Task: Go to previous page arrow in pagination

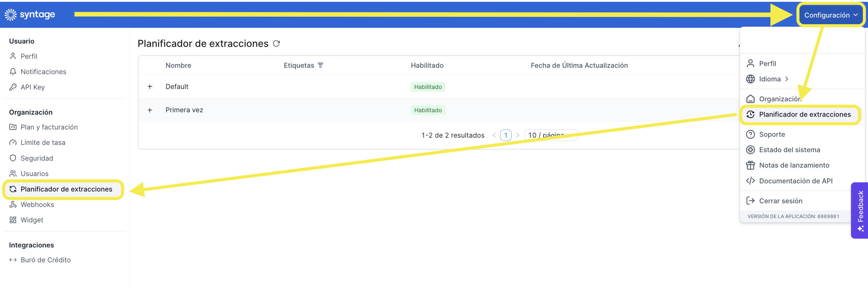Action: [x=494, y=135]
